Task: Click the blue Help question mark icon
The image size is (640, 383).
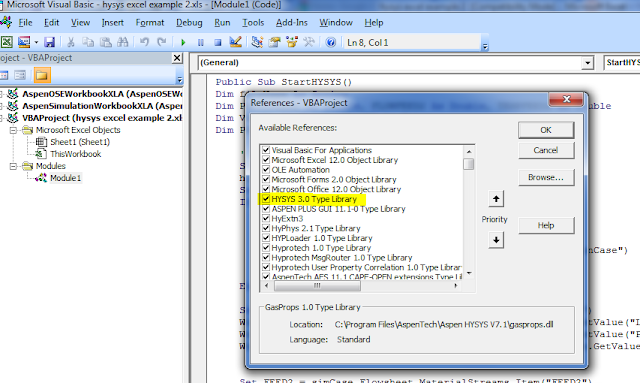Action: 331,42
